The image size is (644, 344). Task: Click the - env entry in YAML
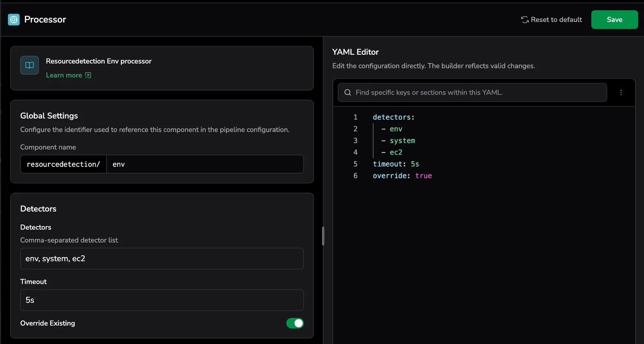392,129
